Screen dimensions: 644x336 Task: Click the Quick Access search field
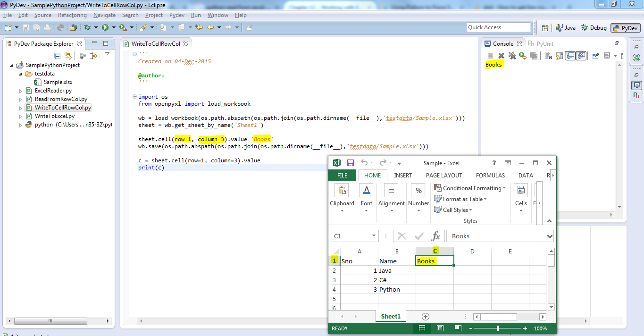(498, 27)
